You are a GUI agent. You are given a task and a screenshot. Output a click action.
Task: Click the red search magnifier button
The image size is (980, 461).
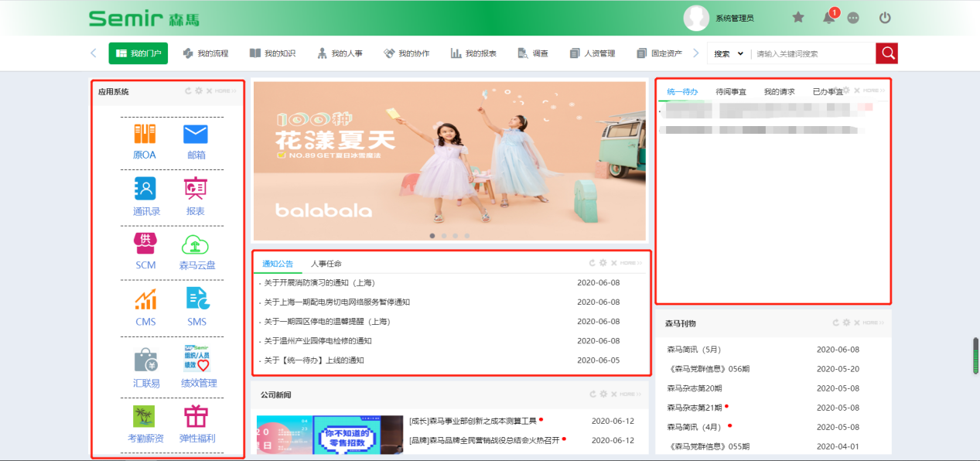[x=887, y=53]
